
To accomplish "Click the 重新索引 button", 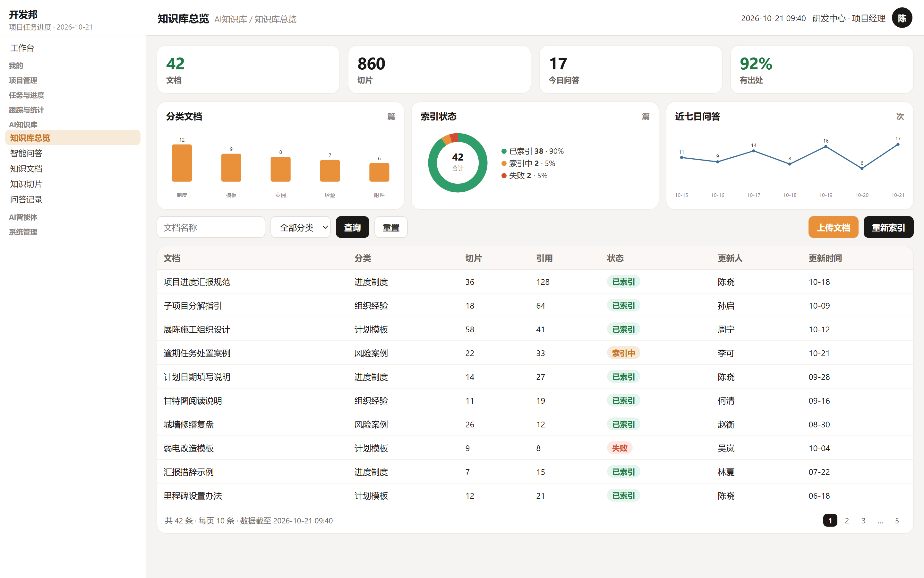I will pyautogui.click(x=888, y=227).
